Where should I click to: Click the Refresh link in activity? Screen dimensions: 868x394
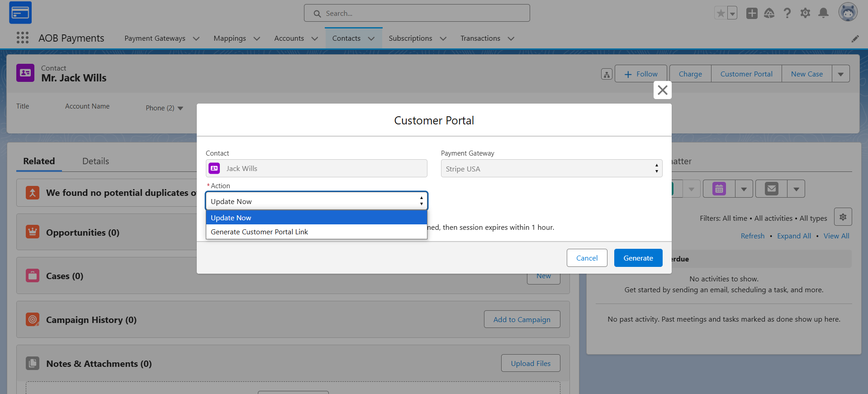753,236
